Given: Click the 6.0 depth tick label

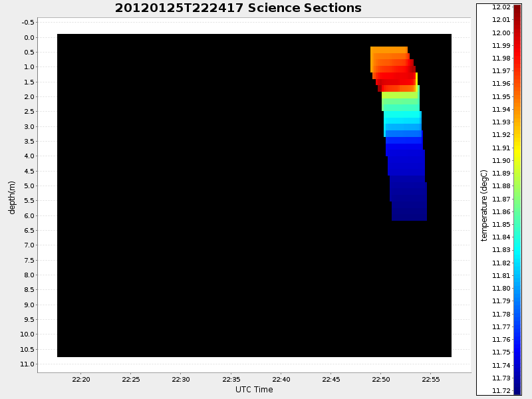Looking at the screenshot, I should coord(29,215).
